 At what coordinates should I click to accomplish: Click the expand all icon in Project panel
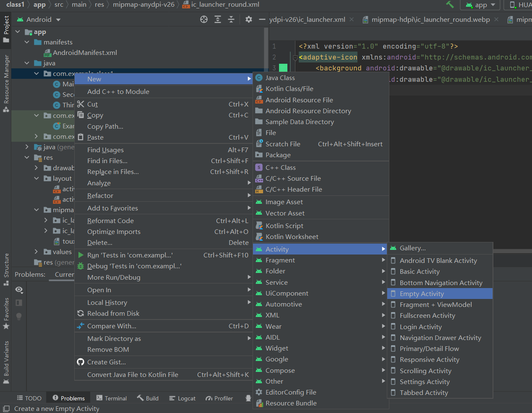[x=218, y=19]
